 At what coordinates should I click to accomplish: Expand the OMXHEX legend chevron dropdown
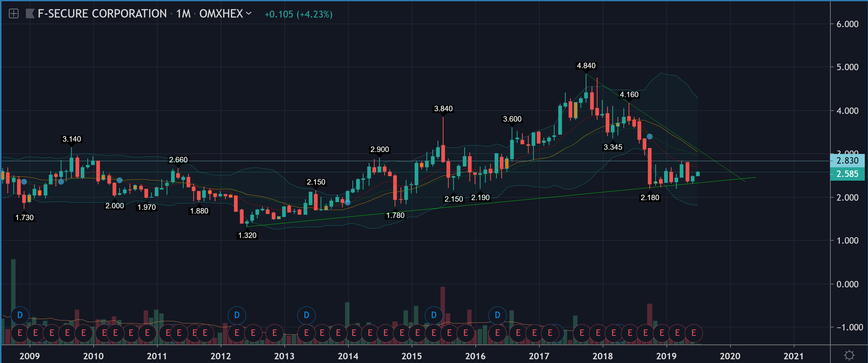(249, 14)
